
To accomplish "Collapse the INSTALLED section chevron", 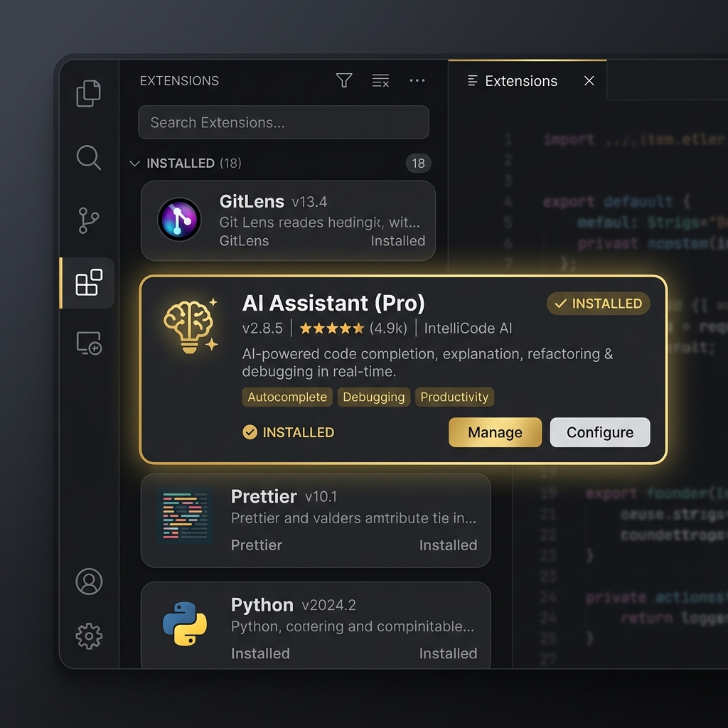I will coord(134,164).
